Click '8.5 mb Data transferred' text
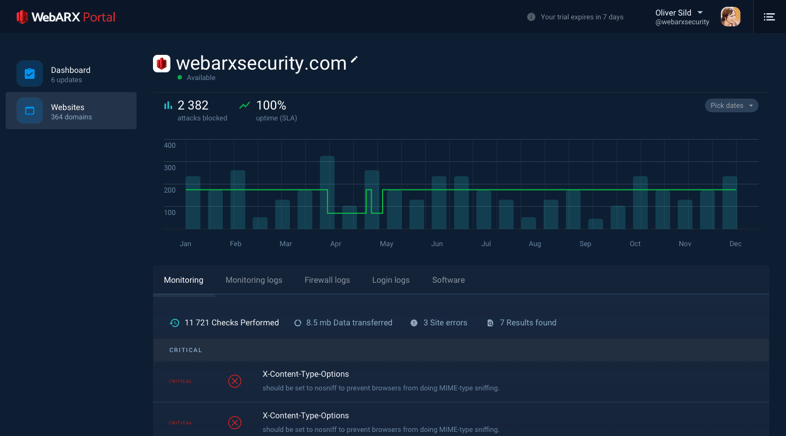This screenshot has height=436, width=786. click(x=349, y=323)
